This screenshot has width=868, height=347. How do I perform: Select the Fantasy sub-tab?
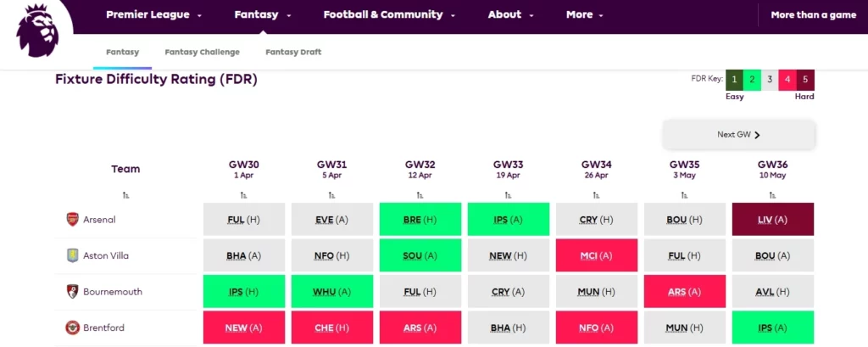[122, 52]
